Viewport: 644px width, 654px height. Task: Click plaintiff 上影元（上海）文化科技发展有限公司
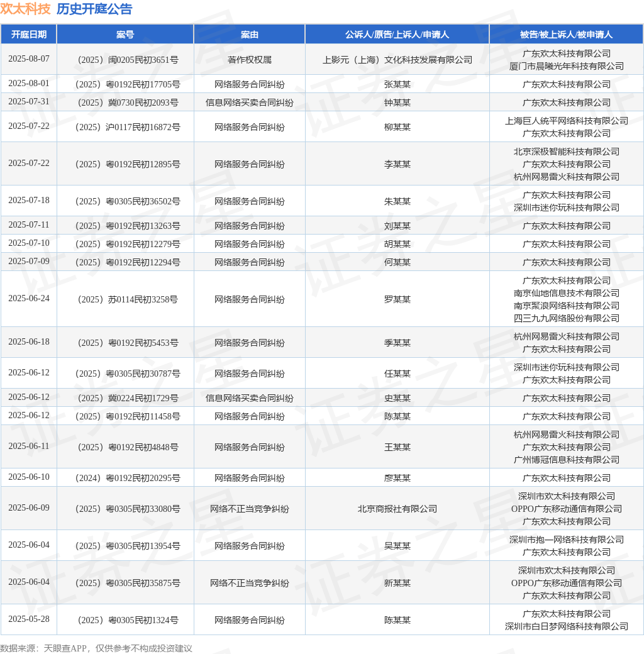(397, 60)
